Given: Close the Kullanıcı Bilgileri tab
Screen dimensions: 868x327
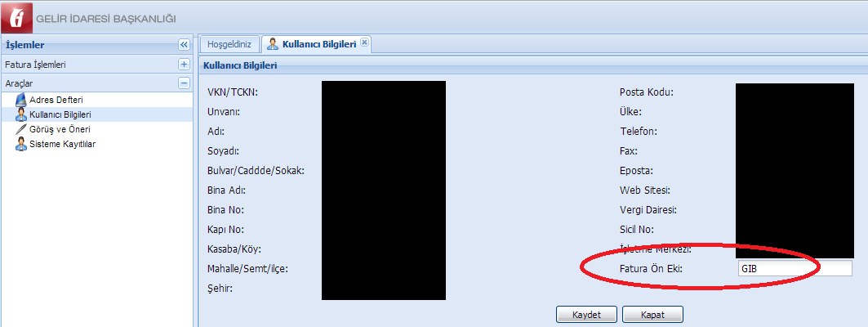Looking at the screenshot, I should (x=363, y=43).
